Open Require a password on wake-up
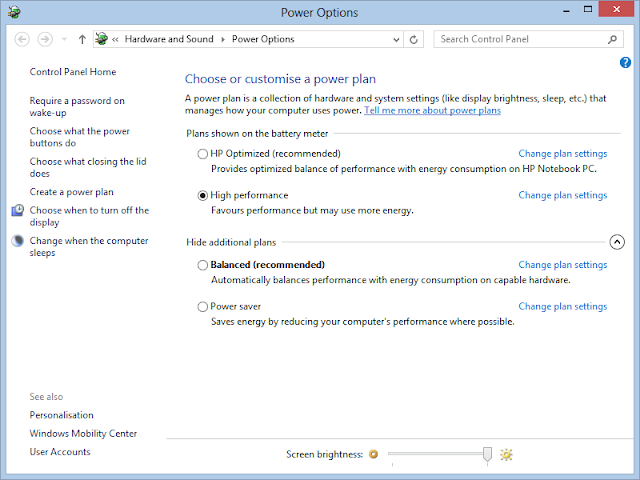Viewport: 640px width, 480px height. tap(77, 107)
